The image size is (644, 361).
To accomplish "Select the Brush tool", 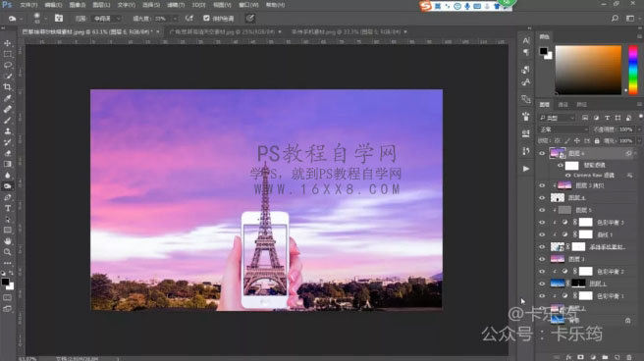I will (8, 121).
